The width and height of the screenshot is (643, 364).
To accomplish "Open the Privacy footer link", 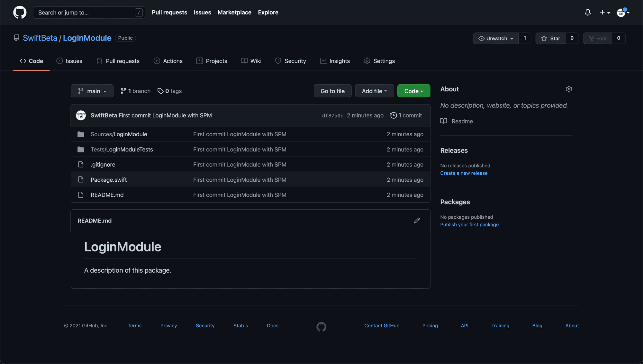I will (168, 326).
